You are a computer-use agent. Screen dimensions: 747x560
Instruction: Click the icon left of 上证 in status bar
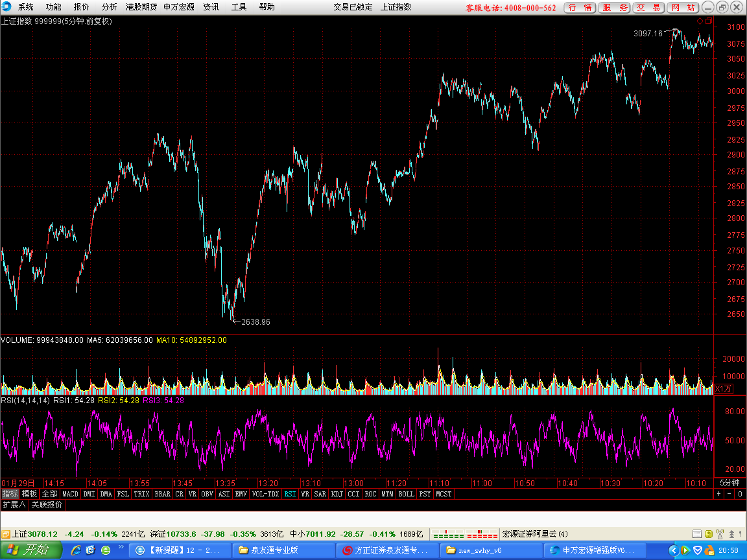(x=5, y=534)
